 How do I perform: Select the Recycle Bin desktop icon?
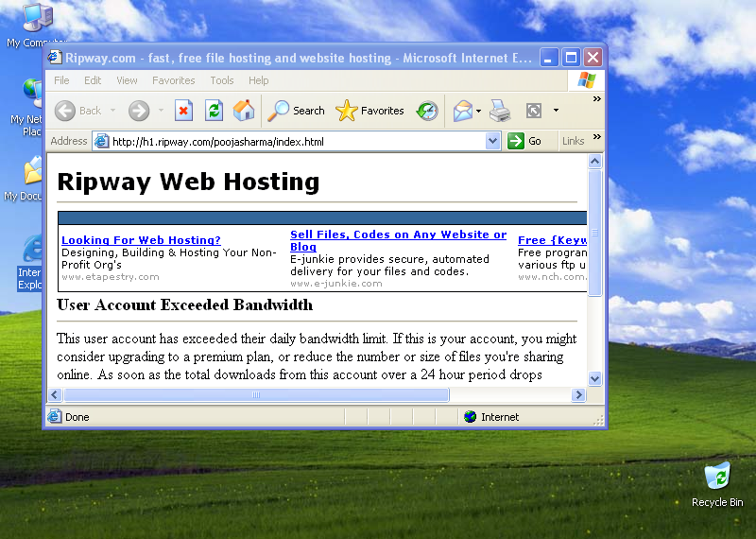coord(717,484)
